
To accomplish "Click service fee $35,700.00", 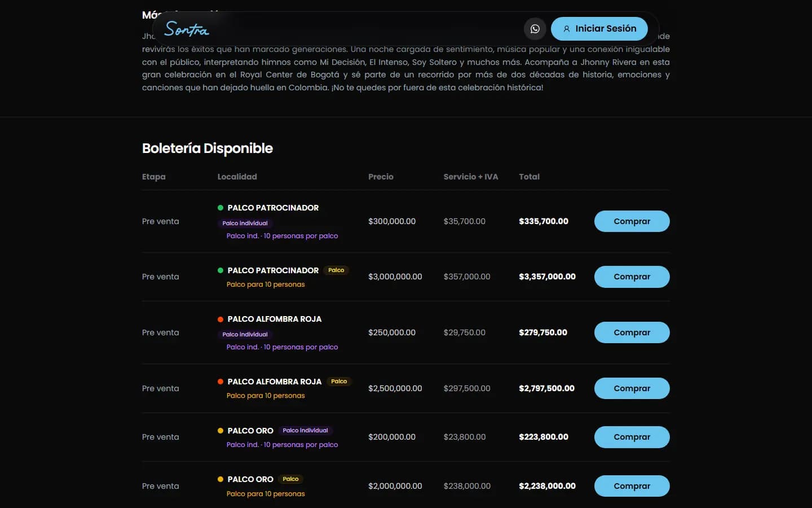I will 465,221.
